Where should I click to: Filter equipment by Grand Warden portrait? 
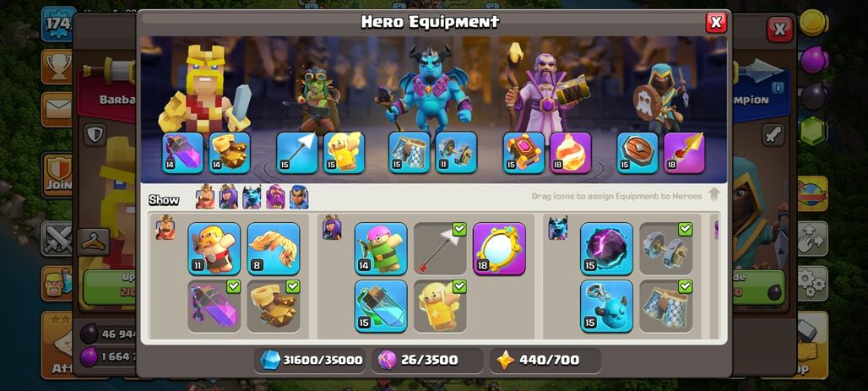coord(275,197)
